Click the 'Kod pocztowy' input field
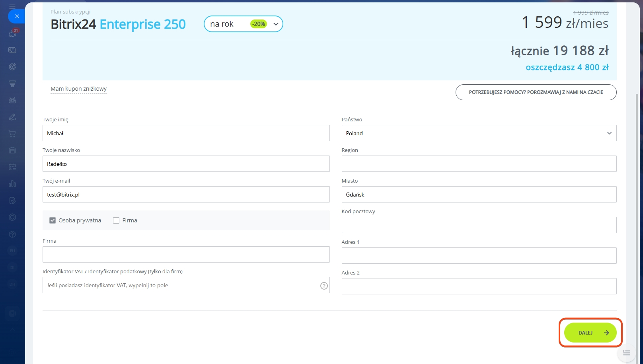This screenshot has width=643, height=364. pos(479,225)
